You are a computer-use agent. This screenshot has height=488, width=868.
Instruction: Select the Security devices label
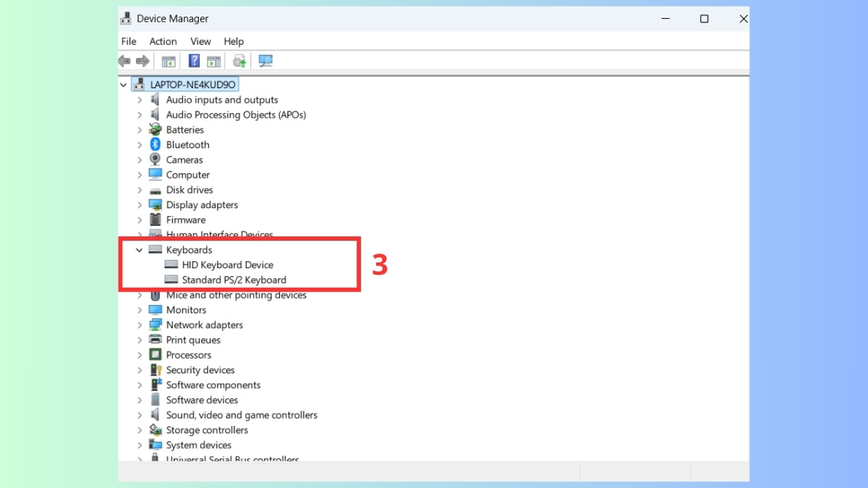pyautogui.click(x=200, y=370)
